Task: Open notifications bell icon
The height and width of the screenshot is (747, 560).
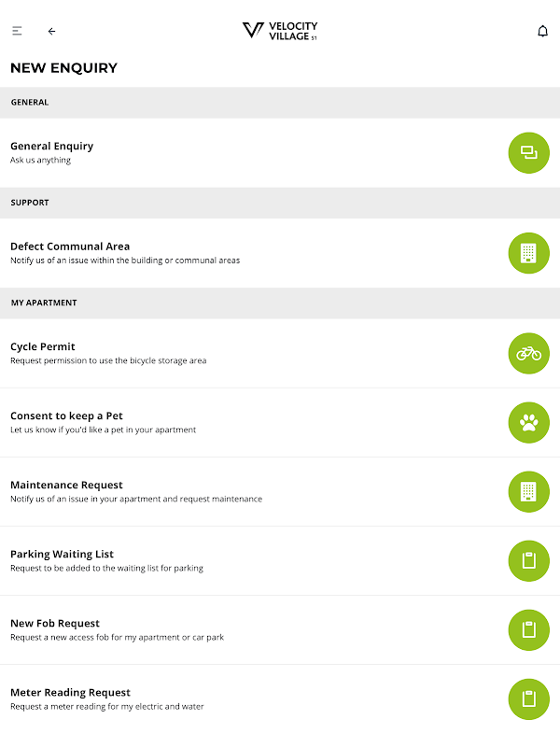Action: [542, 31]
